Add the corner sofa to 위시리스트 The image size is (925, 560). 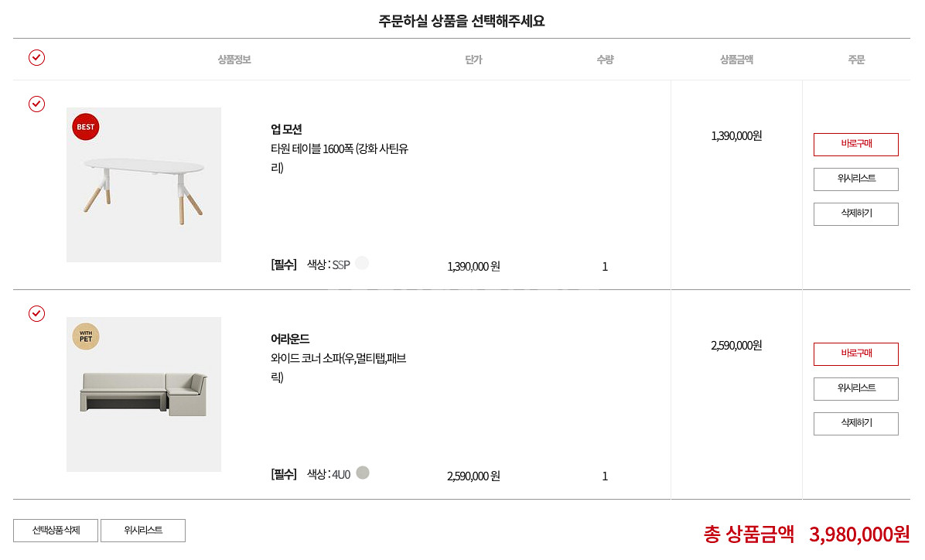click(855, 389)
